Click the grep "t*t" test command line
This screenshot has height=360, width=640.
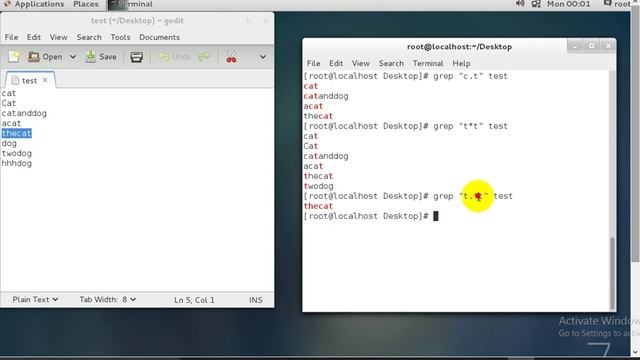click(x=405, y=126)
